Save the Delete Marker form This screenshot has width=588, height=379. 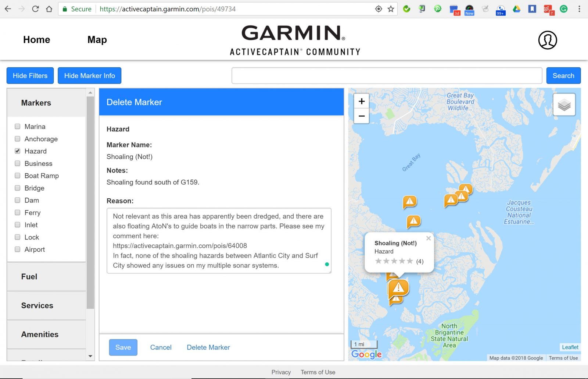[123, 347]
